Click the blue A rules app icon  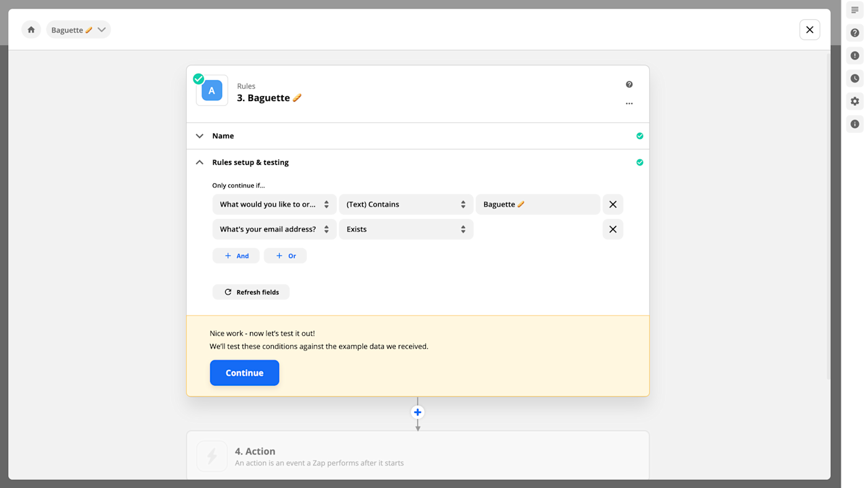pyautogui.click(x=212, y=91)
